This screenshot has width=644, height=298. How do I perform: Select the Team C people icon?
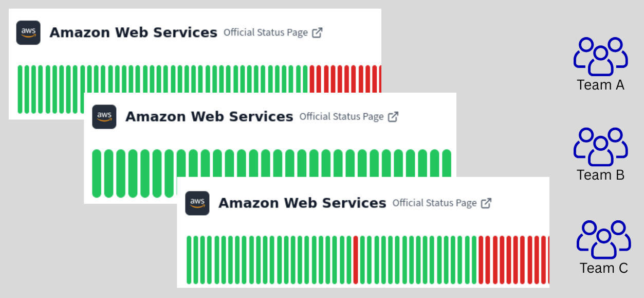(x=603, y=239)
